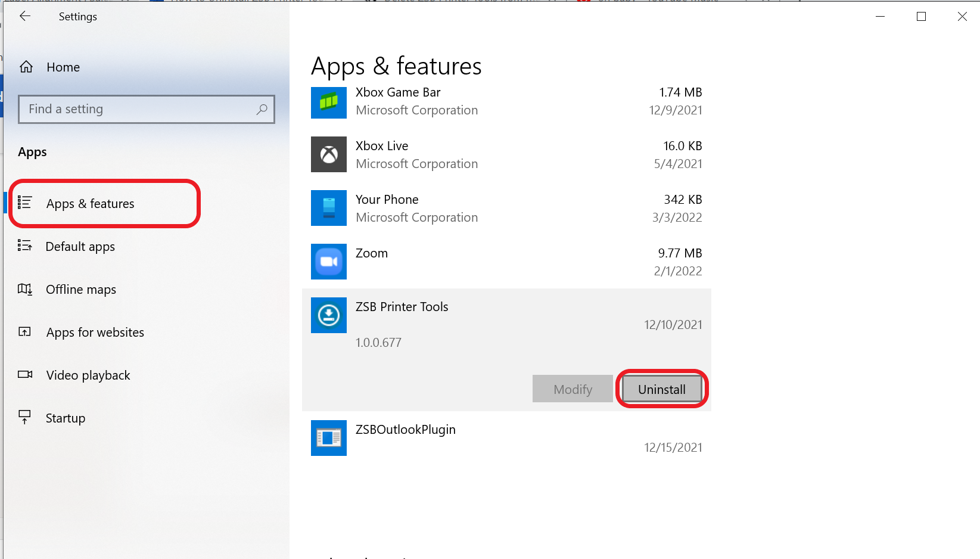Click the magnifier icon in the search box

coord(262,109)
